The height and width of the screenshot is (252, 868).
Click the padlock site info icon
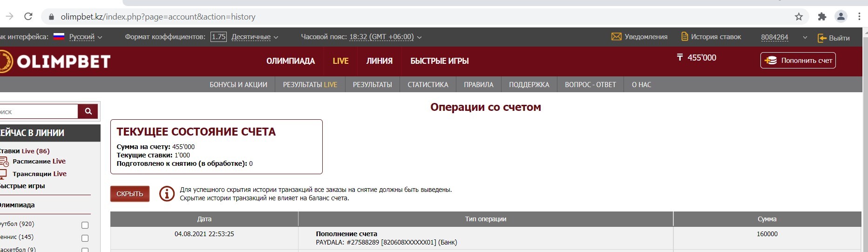click(x=51, y=17)
